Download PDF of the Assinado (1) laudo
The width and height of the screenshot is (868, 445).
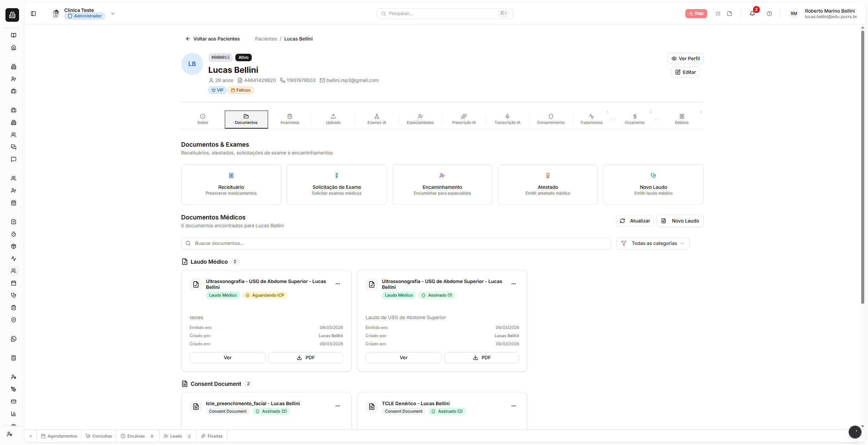481,358
